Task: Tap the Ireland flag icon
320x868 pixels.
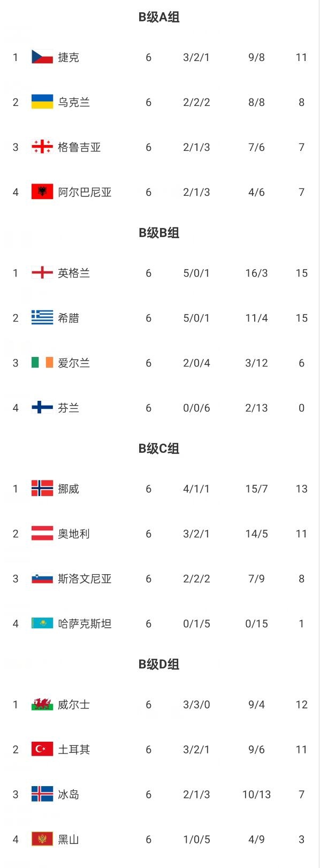Action: coord(42,363)
